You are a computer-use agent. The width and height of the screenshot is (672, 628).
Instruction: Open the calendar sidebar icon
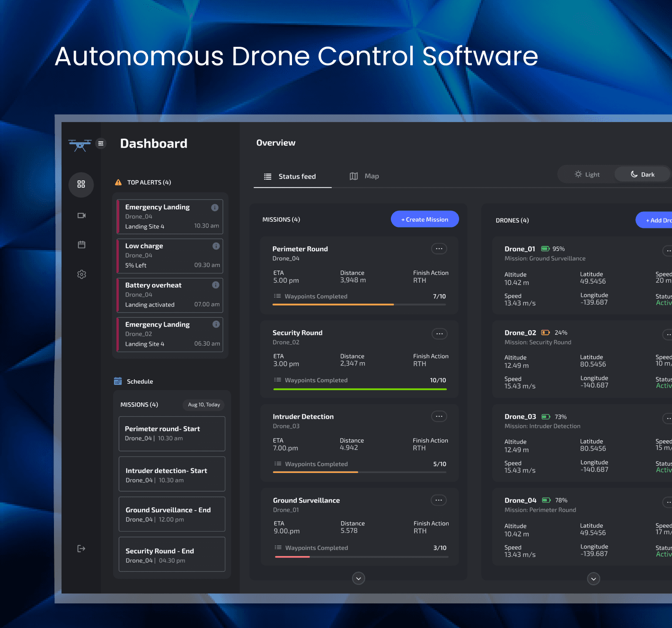click(81, 244)
